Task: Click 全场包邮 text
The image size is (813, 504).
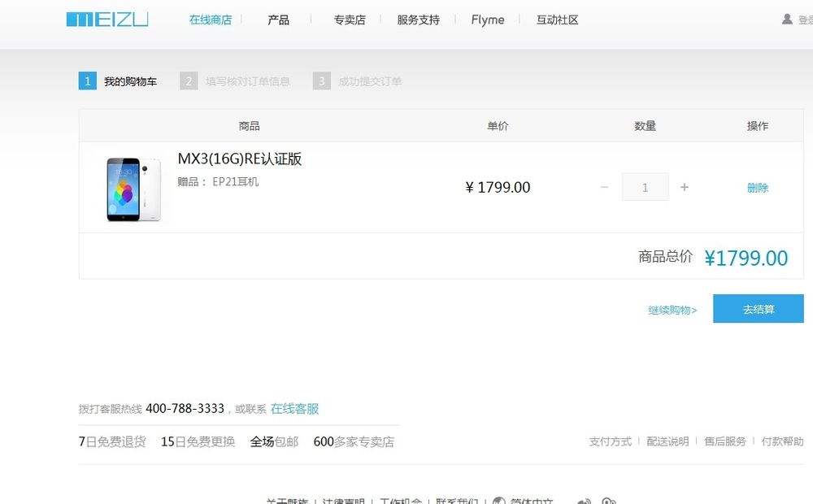Action: coord(274,441)
